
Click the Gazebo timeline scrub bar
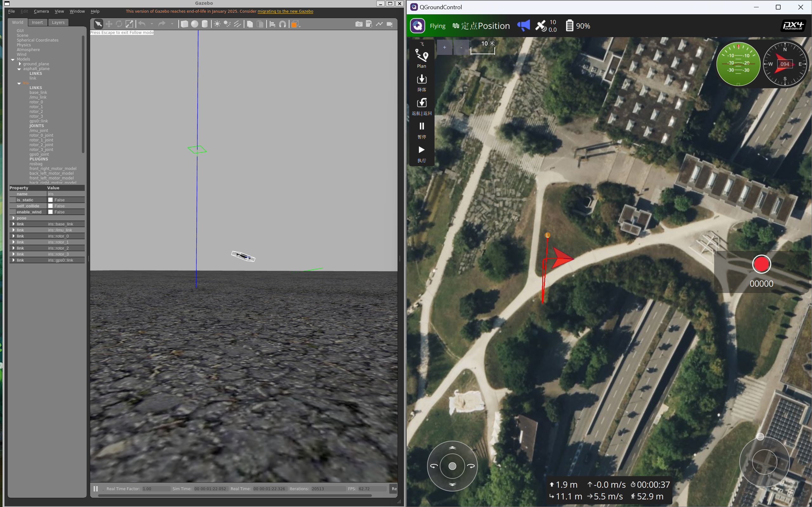235,495
